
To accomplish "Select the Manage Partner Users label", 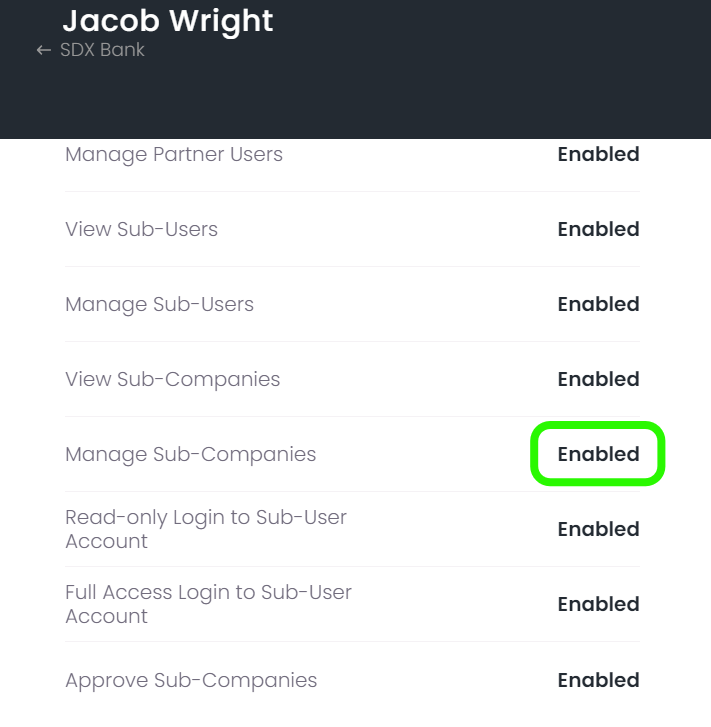I will coord(174,154).
